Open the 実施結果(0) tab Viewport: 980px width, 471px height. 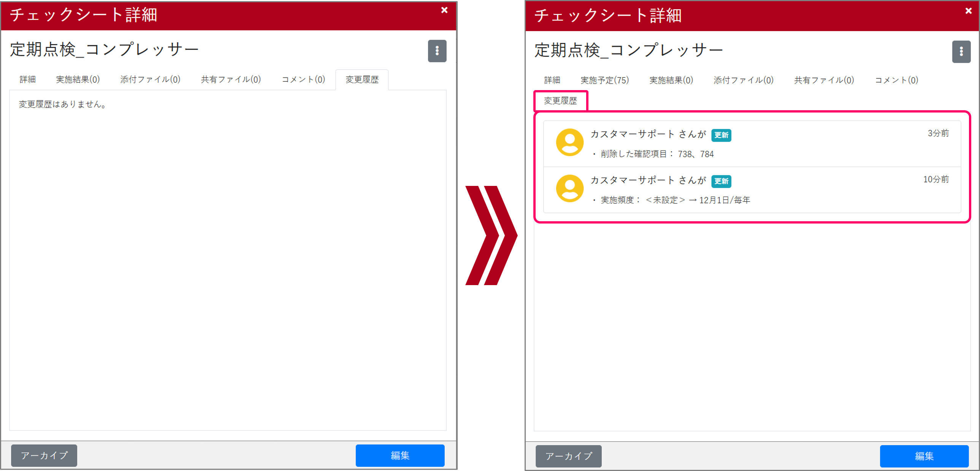78,79
